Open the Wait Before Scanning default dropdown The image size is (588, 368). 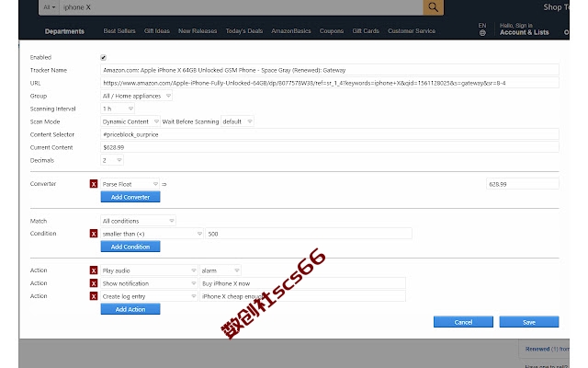point(237,121)
